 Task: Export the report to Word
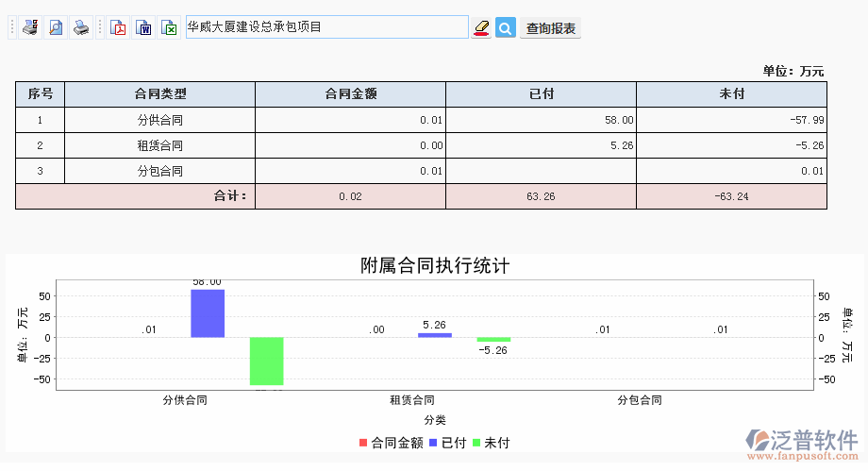point(144,27)
